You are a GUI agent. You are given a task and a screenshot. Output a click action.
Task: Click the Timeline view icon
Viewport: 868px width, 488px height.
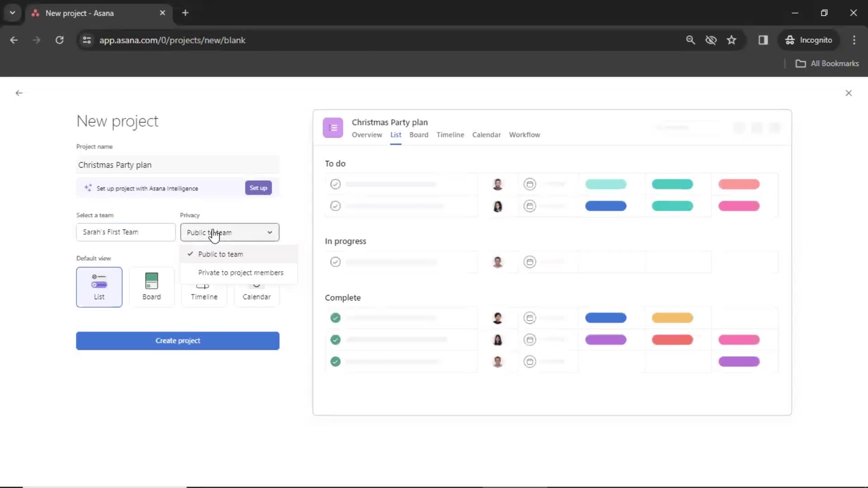(204, 286)
